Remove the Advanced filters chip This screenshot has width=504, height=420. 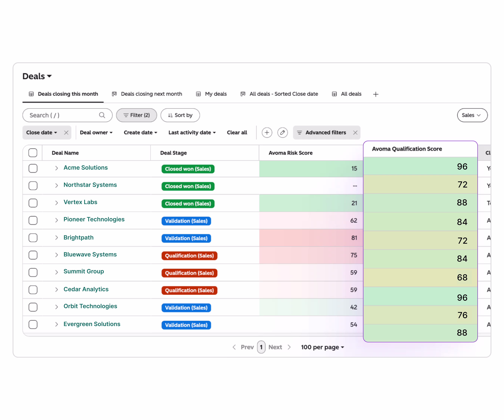click(355, 132)
